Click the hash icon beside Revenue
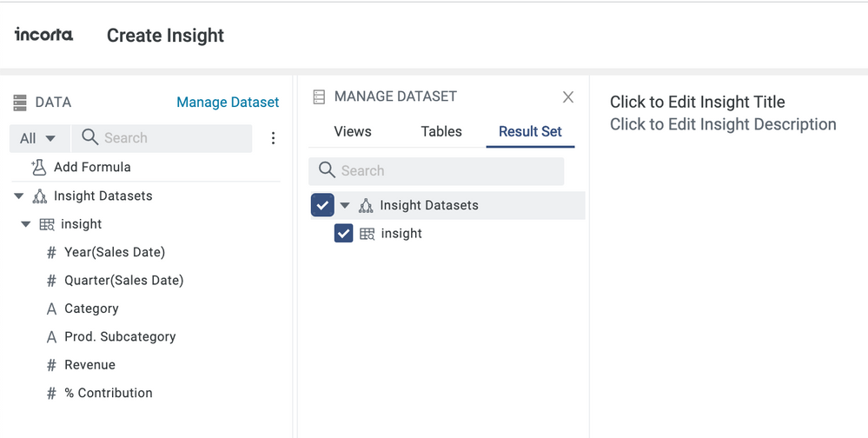868x438 pixels. [51, 365]
